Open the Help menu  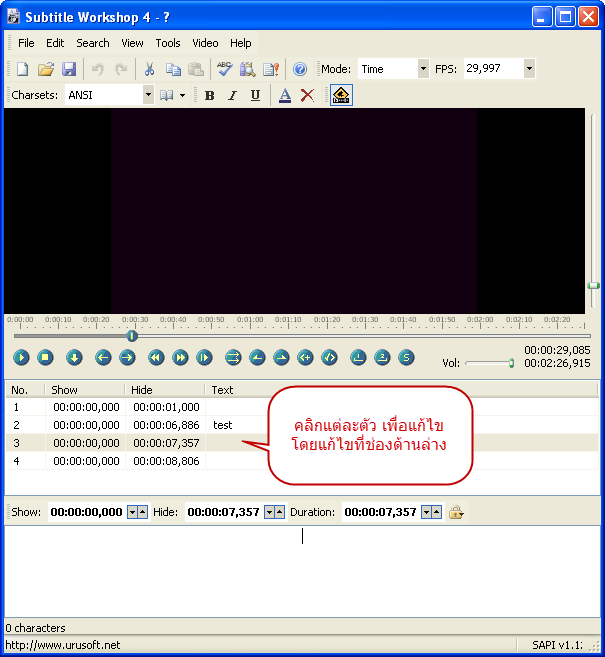click(x=240, y=43)
